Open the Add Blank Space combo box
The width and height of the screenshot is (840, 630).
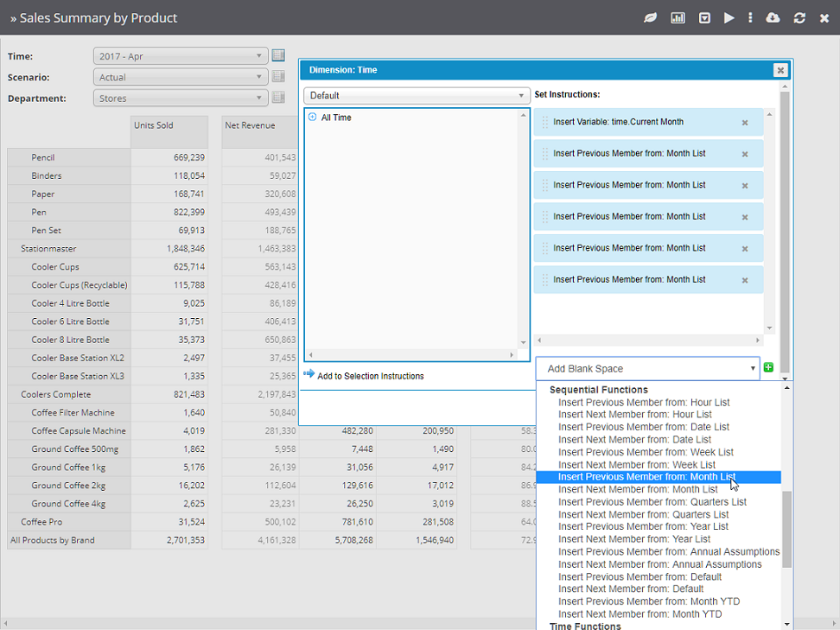click(x=647, y=369)
